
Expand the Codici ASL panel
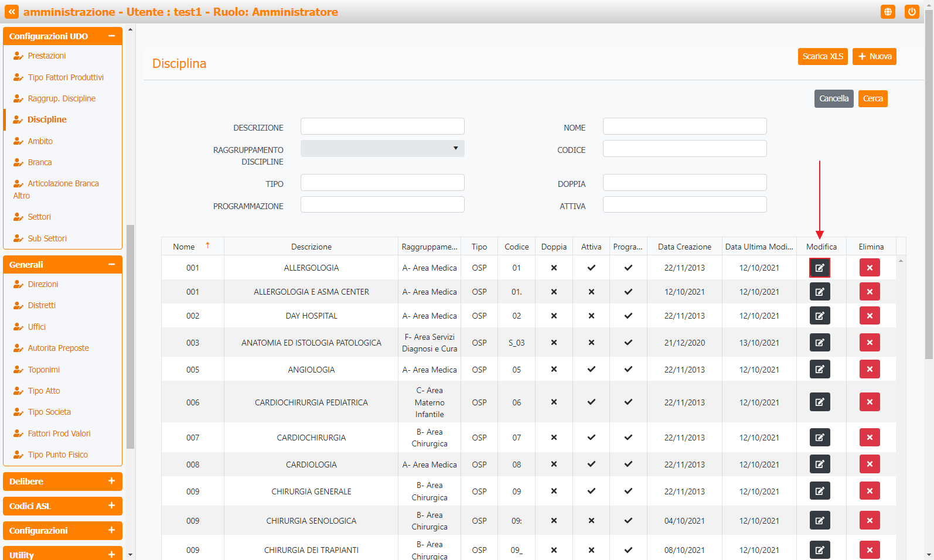111,506
